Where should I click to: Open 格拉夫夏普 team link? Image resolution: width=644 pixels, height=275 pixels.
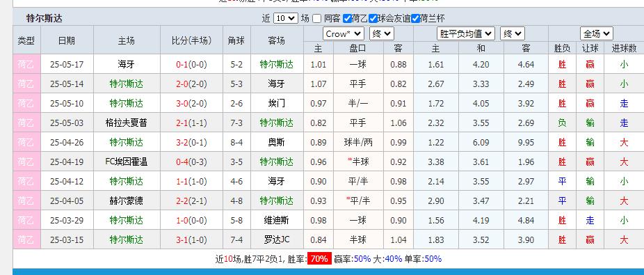126,123
